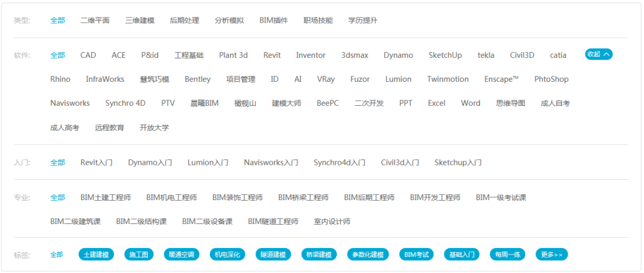The height and width of the screenshot is (273, 644).
Task: Select 思维导图 software filter
Action: coord(510,103)
